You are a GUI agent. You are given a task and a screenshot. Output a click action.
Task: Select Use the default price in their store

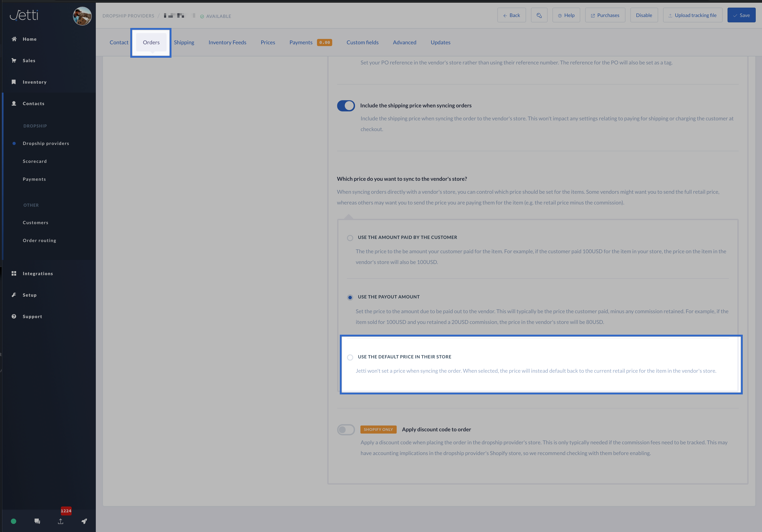tap(350, 357)
